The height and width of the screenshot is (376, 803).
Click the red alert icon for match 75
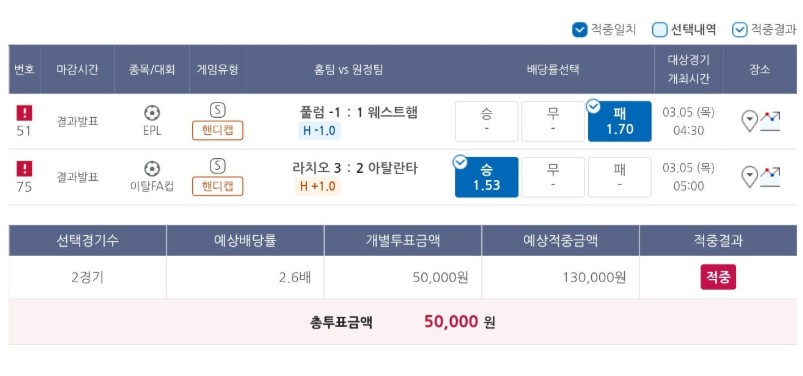click(24, 169)
